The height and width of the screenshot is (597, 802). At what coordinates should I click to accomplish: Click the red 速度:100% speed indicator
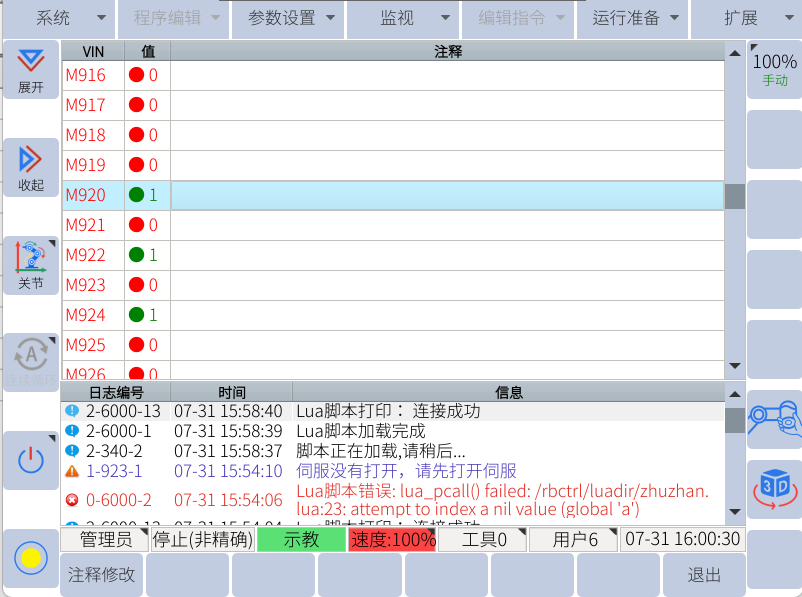tap(392, 540)
